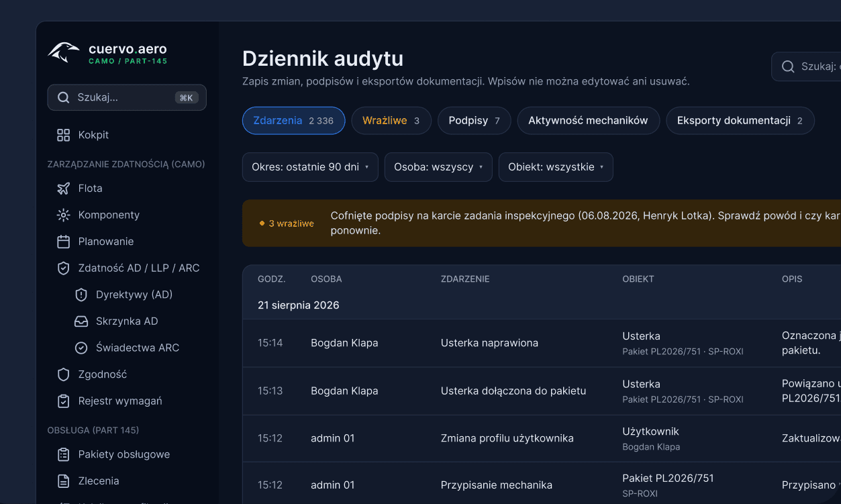Click the 3 wrażliwe alert badge
The width and height of the screenshot is (841, 504).
pyautogui.click(x=287, y=223)
